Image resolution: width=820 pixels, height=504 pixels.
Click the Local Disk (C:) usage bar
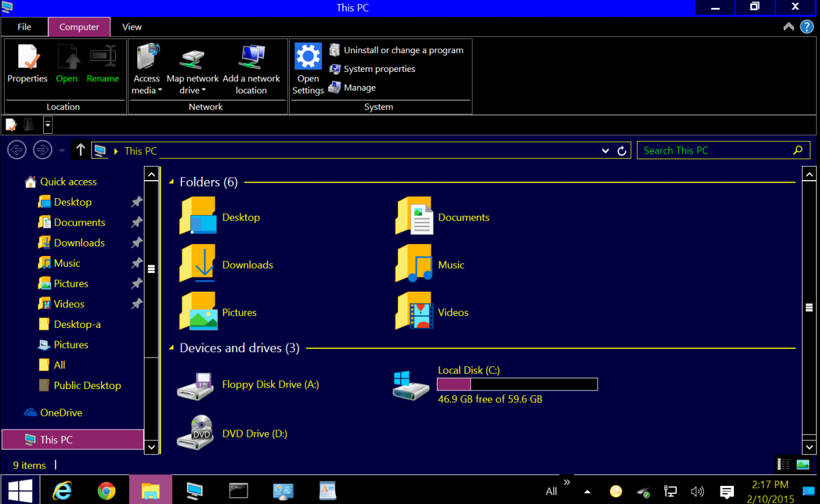pyautogui.click(x=517, y=384)
